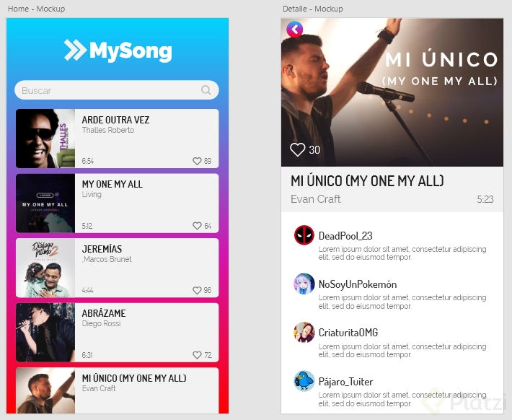Like Arde Outra Vez via heart icon
The image size is (512, 420).
pos(197,161)
